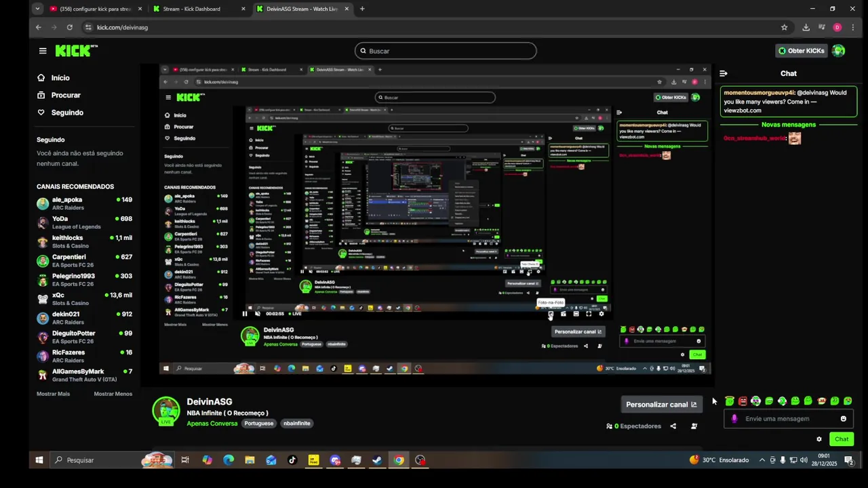Open recommended channel Carpentieri
This screenshot has width=868, height=488.
[85, 260]
